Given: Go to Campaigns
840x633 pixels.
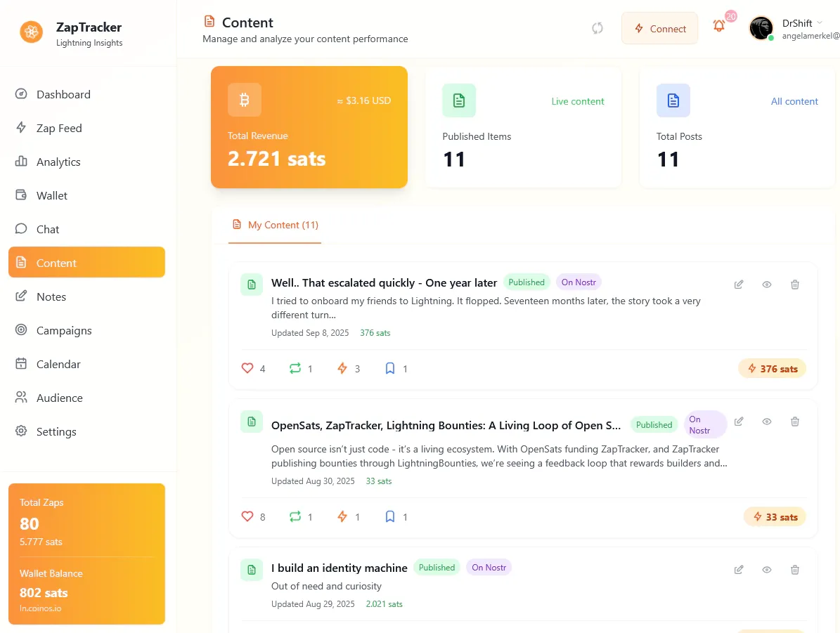Looking at the screenshot, I should (x=86, y=330).
